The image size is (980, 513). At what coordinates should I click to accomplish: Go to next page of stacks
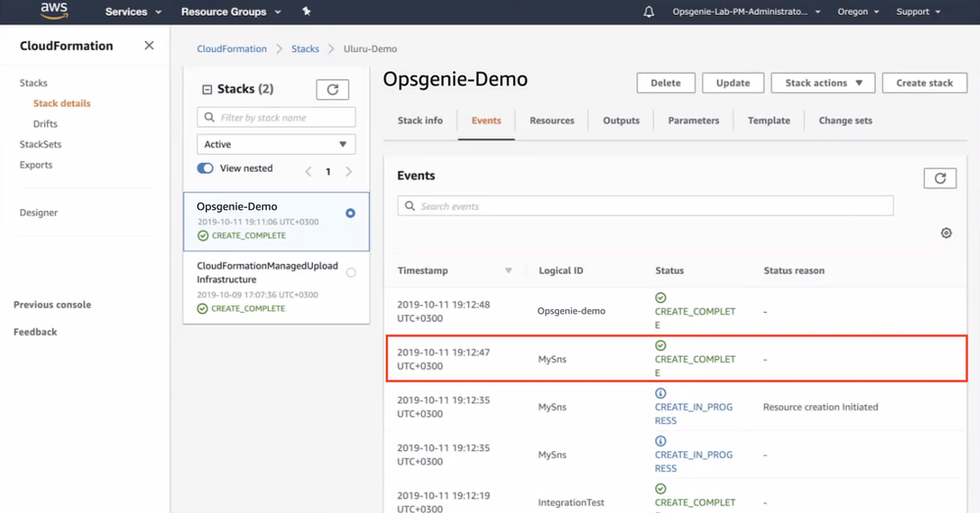point(348,172)
